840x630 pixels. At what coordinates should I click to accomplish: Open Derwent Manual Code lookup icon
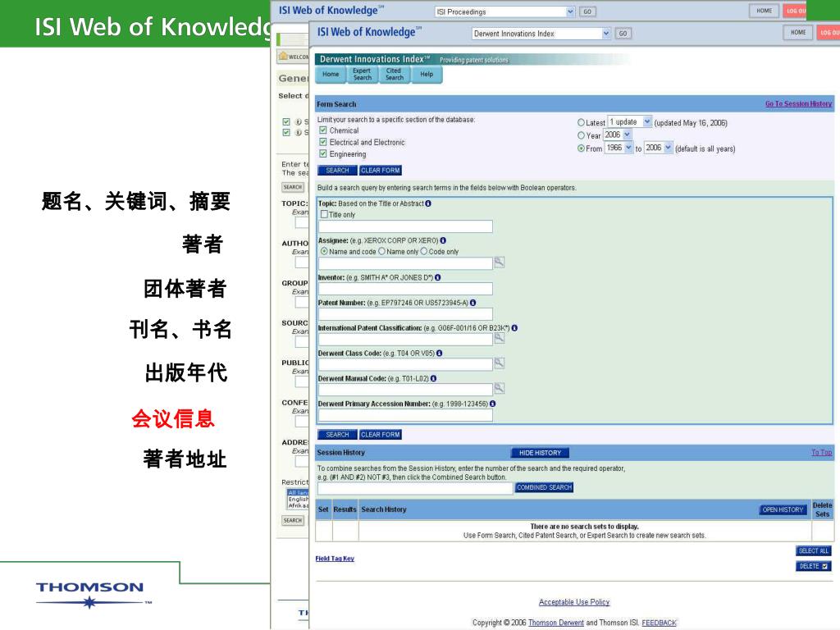pos(500,388)
